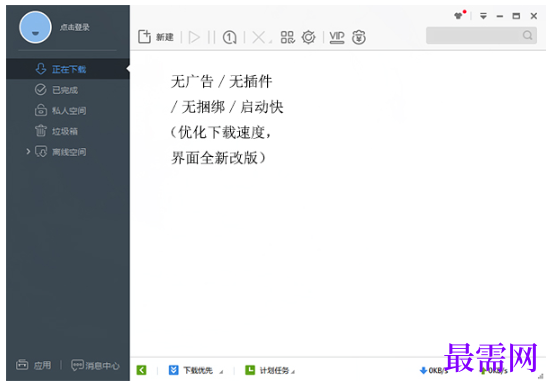Open the delete icon's small dropdown arrow

[271, 42]
